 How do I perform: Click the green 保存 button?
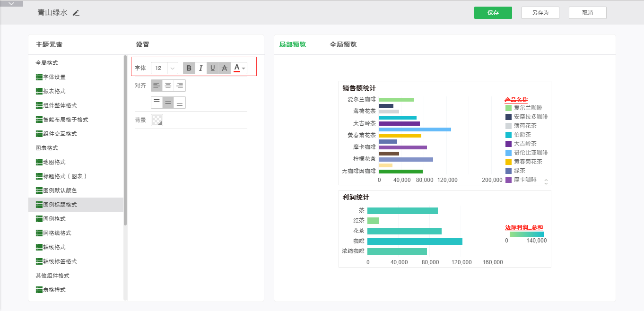tap(493, 13)
